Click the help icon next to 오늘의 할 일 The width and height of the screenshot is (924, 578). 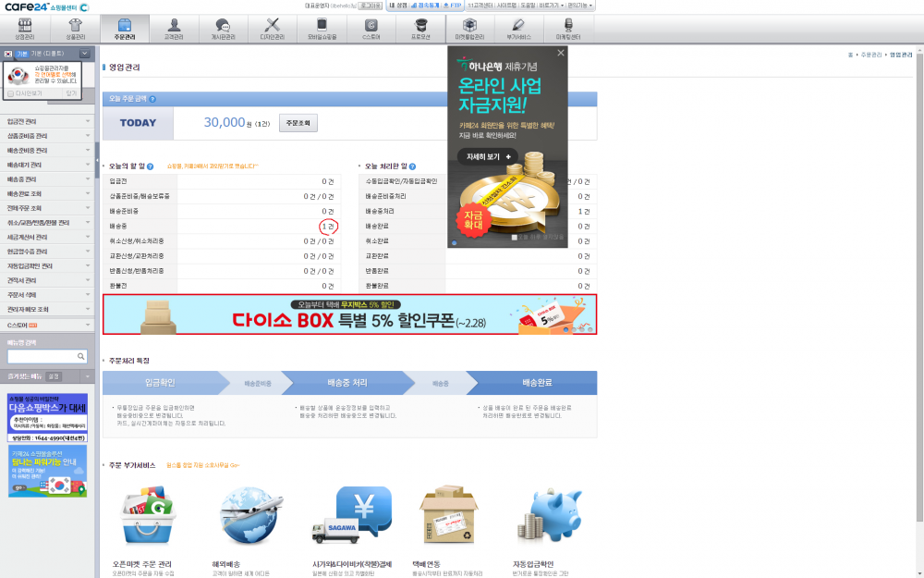pos(151,166)
